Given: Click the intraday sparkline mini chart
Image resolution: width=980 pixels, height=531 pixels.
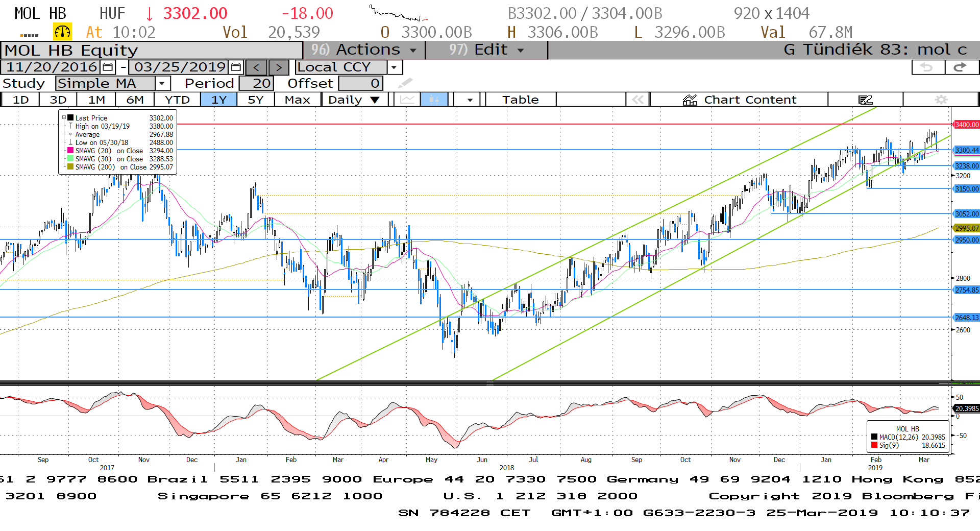Looking at the screenshot, I should (398, 13).
